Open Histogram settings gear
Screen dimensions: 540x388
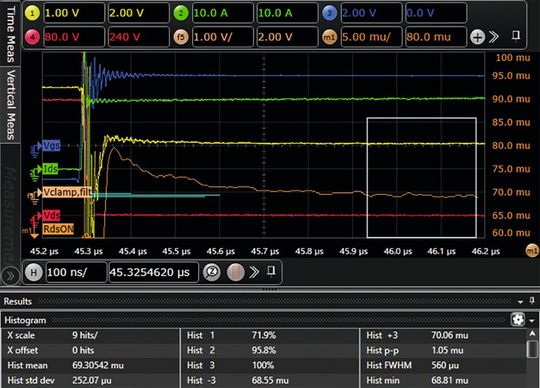(518, 320)
